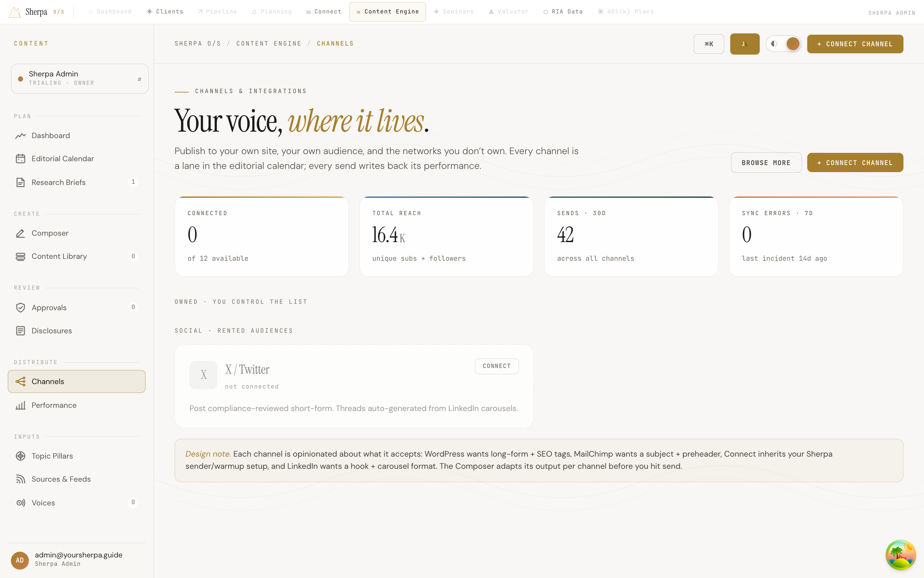Open notifications with the bell icon
924x578 pixels.
click(x=745, y=44)
